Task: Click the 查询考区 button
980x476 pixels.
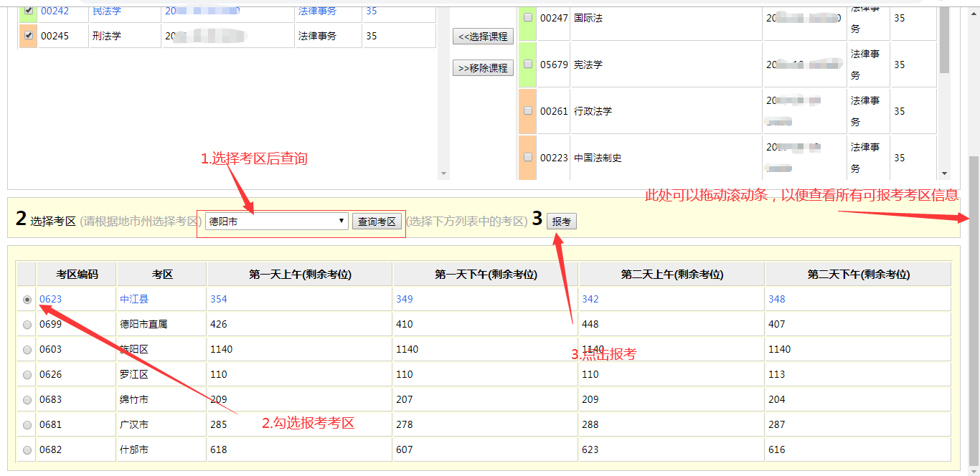Action: [x=377, y=221]
